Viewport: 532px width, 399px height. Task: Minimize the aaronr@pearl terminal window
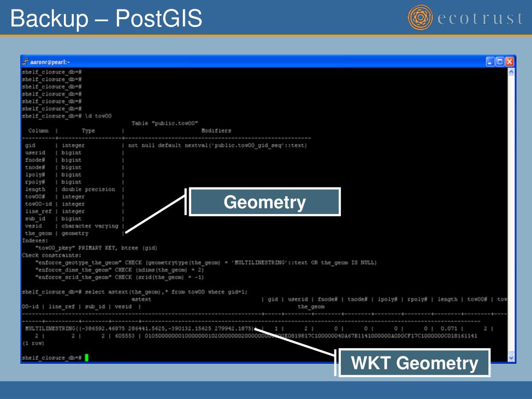click(x=490, y=62)
